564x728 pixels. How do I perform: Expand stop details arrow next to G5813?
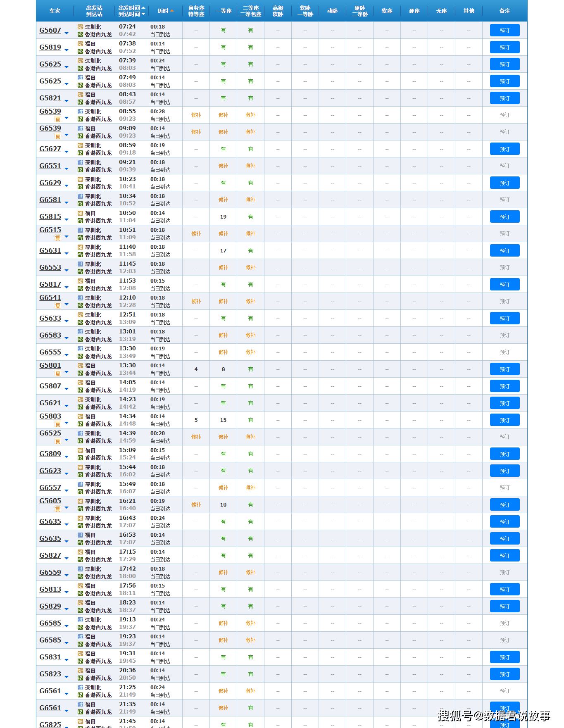[x=67, y=592]
